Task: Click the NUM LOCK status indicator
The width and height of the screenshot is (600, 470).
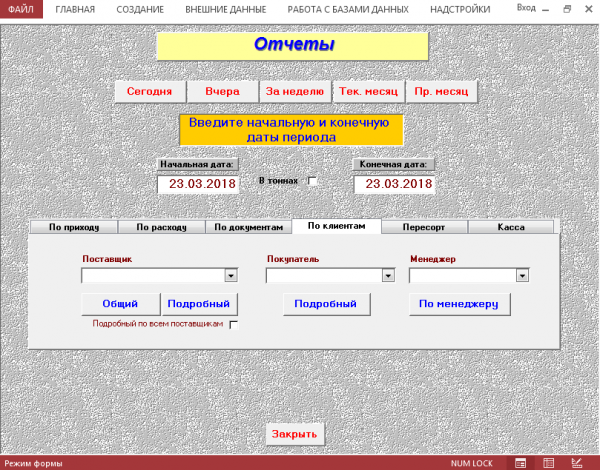Action: point(471,463)
